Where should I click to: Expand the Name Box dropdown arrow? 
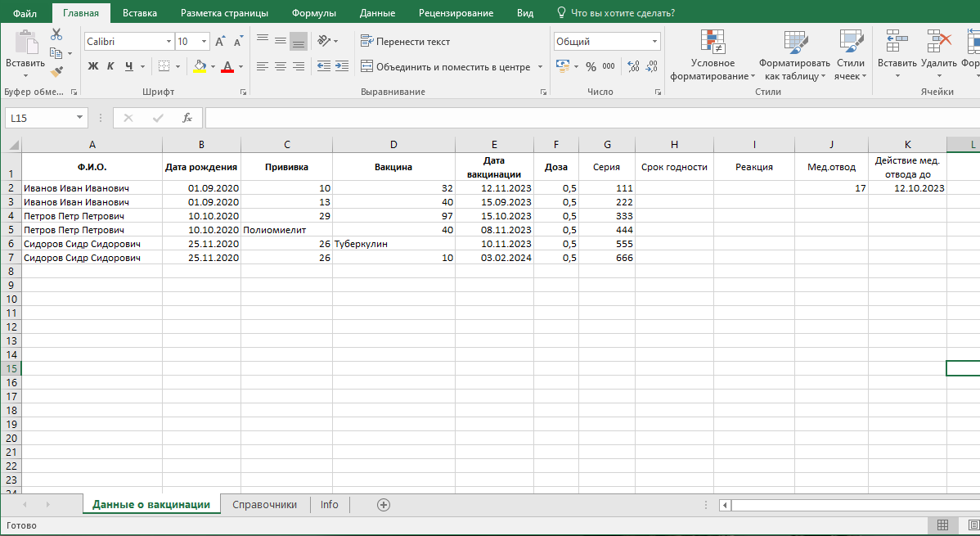[x=79, y=118]
